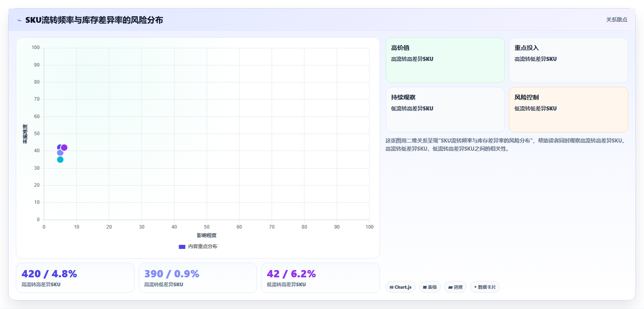Screen dimensions: 644x309
Task: Click the 低流转高差异SKU label under 42 / 6.2%
Action: (x=286, y=285)
